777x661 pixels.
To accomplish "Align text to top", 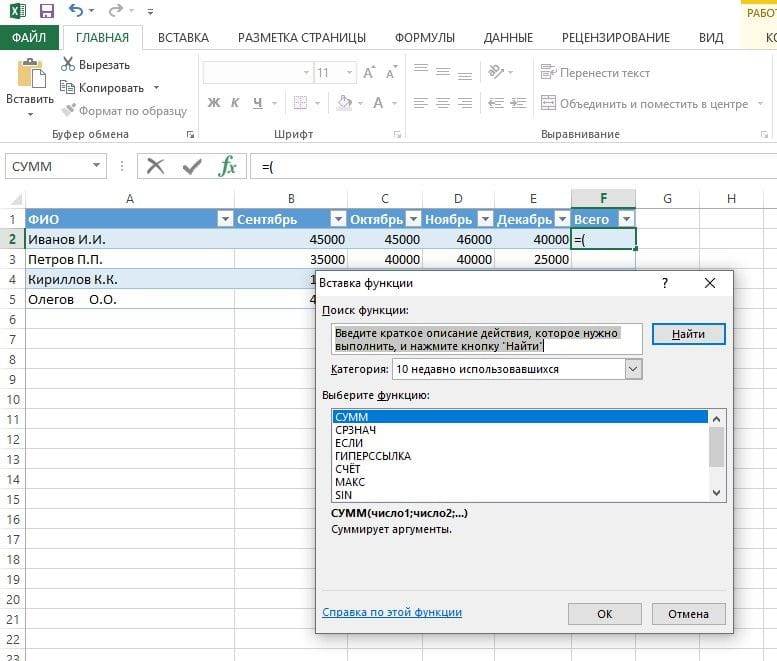I will [421, 71].
